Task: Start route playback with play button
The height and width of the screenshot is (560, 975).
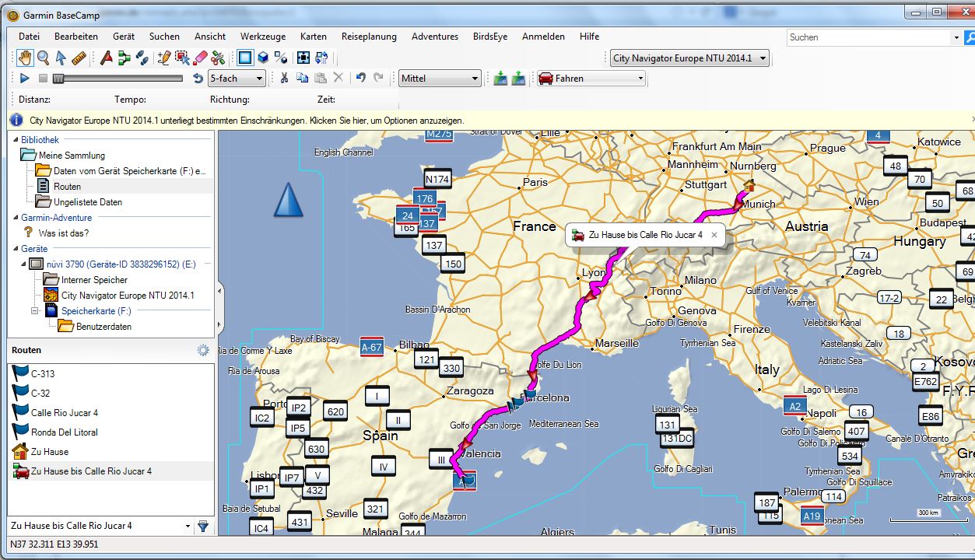Action: 25,78
